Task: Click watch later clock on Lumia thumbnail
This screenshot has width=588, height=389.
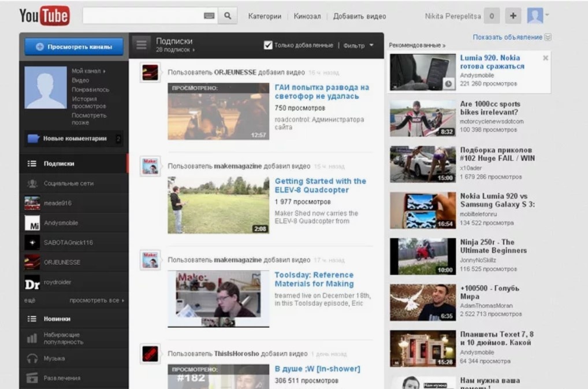Action: (x=448, y=84)
